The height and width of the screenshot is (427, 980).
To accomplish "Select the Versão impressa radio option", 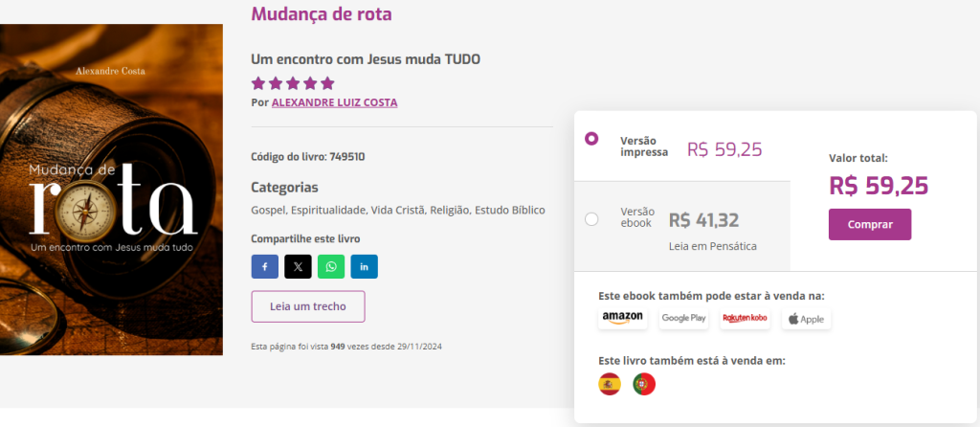I will click(x=591, y=139).
